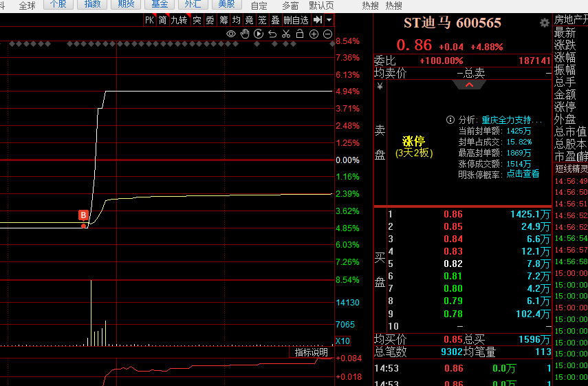Open the 多窗 multi-window item
Image resolution: width=588 pixels, height=386 pixels.
pyautogui.click(x=290, y=6)
